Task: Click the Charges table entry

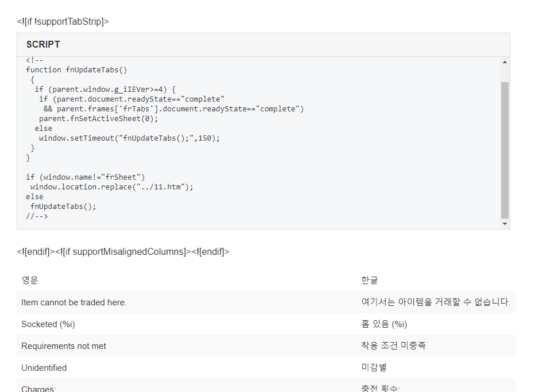Action: (37, 387)
